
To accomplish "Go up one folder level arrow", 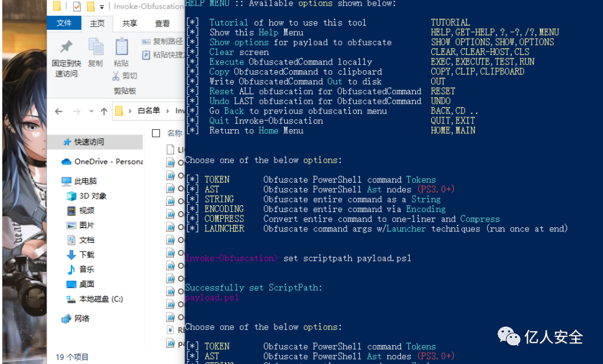I will 104,112.
